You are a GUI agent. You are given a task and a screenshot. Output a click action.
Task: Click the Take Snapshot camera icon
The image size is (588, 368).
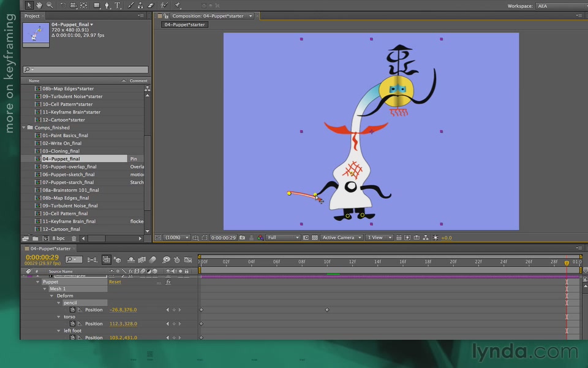click(x=243, y=237)
